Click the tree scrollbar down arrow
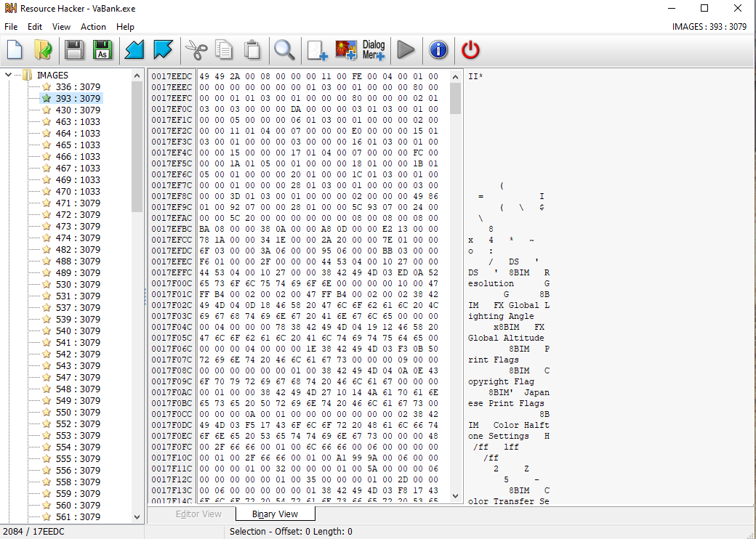 pos(137,516)
